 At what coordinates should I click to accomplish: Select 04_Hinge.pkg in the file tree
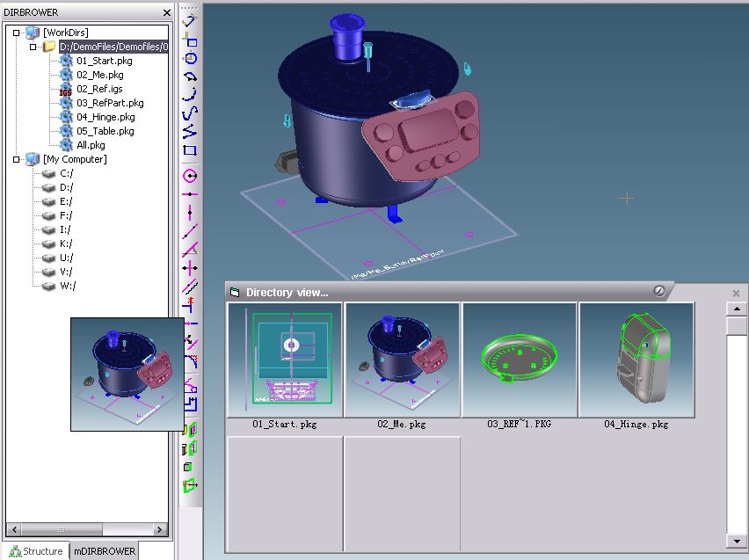[105, 117]
